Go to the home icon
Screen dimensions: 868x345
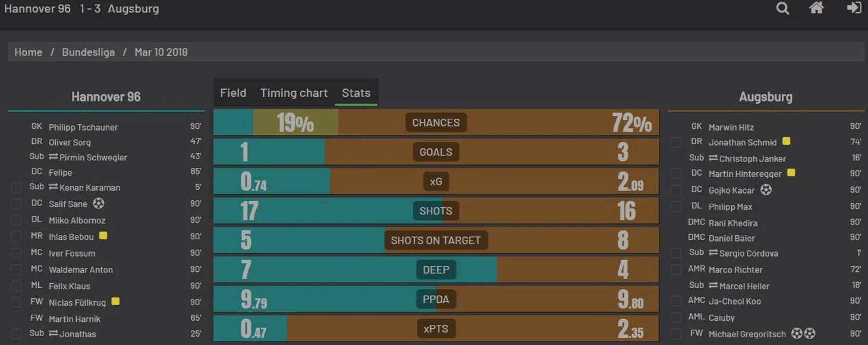pos(816,8)
